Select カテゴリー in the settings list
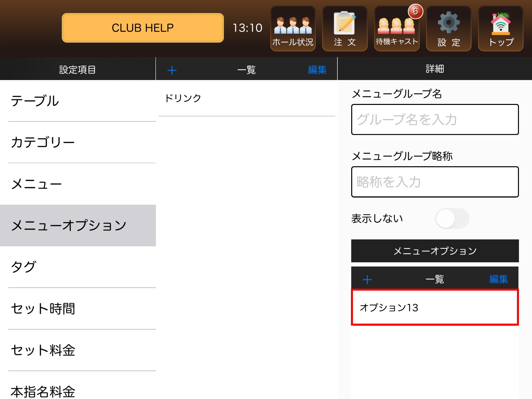This screenshot has width=532, height=399. tap(78, 142)
